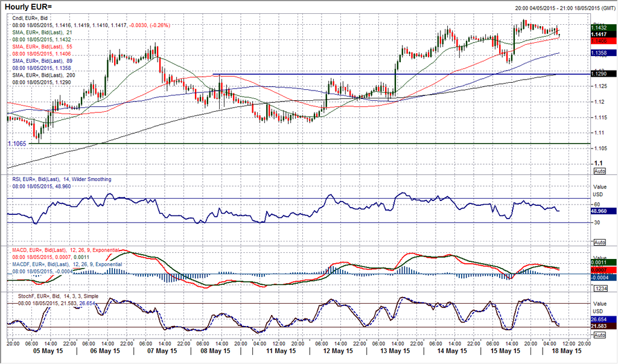
Task: Click the green 1.1432 price tag on the axis
Action: (604, 28)
